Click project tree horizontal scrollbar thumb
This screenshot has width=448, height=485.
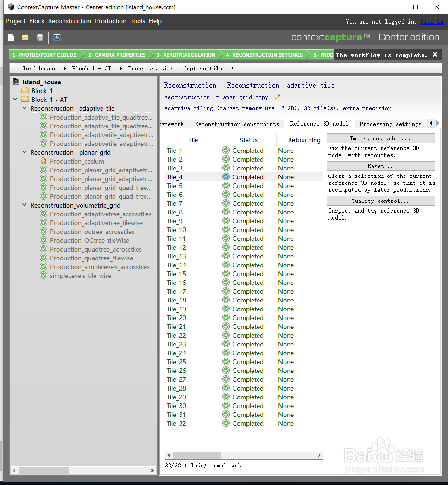coord(44,470)
